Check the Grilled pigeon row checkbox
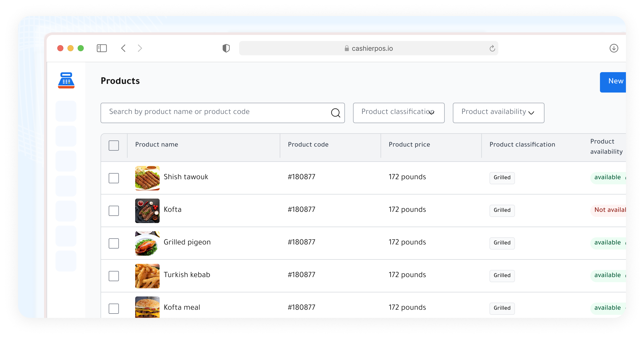Screen dimensions: 644x338 point(114,243)
